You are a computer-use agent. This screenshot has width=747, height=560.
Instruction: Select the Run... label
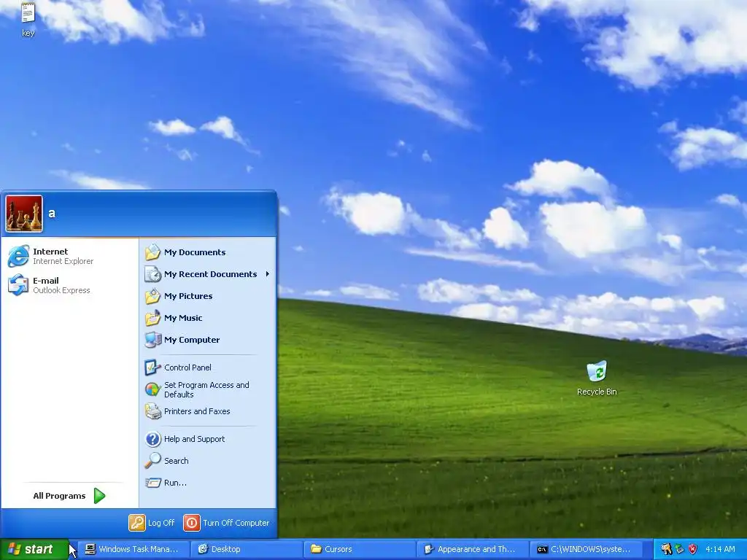click(175, 483)
